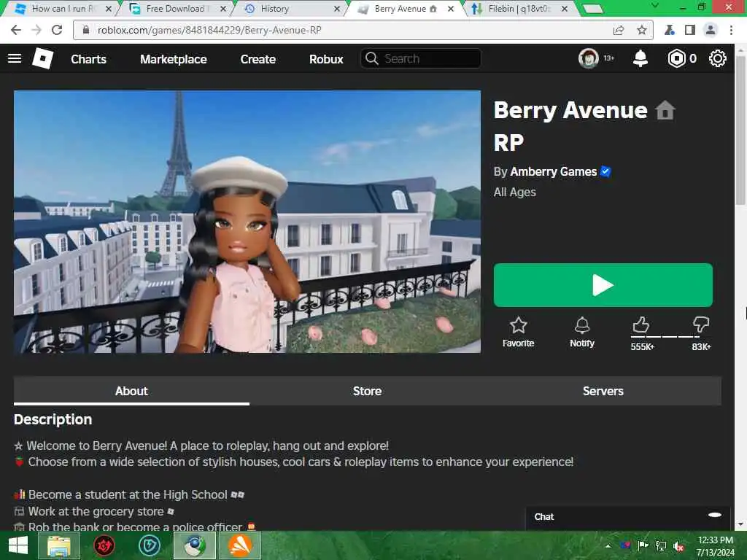Click the browser address bar URL

209,30
